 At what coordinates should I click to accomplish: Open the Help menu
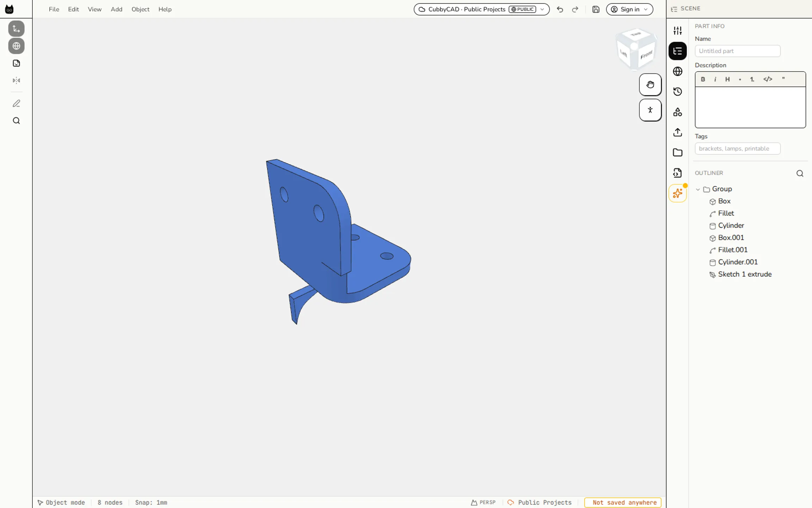165,10
